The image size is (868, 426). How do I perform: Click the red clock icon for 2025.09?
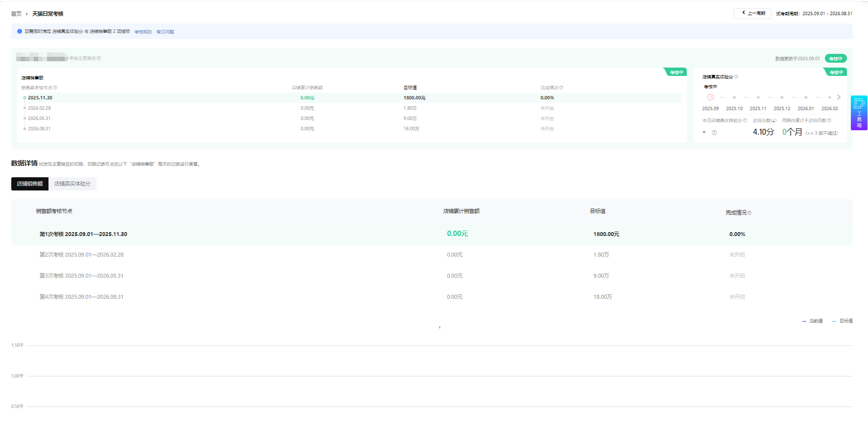click(x=710, y=97)
